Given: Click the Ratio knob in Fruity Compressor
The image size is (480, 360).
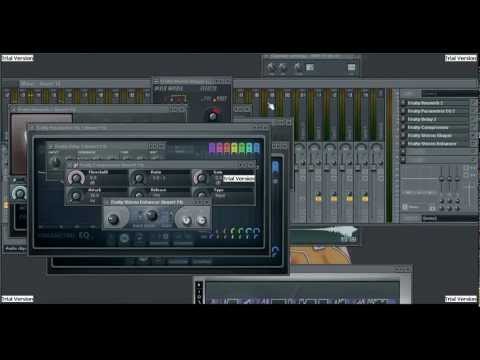Looking at the screenshot, I should point(139,179).
